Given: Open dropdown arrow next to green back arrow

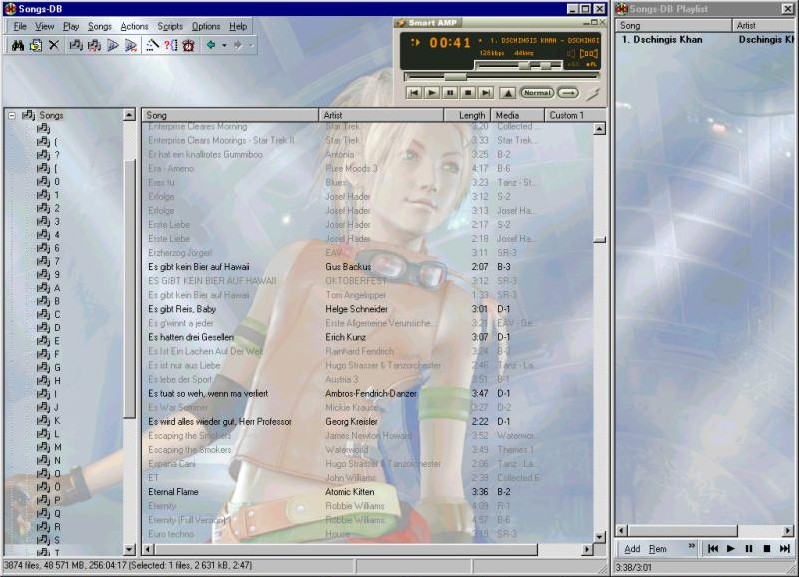Looking at the screenshot, I should pos(224,45).
